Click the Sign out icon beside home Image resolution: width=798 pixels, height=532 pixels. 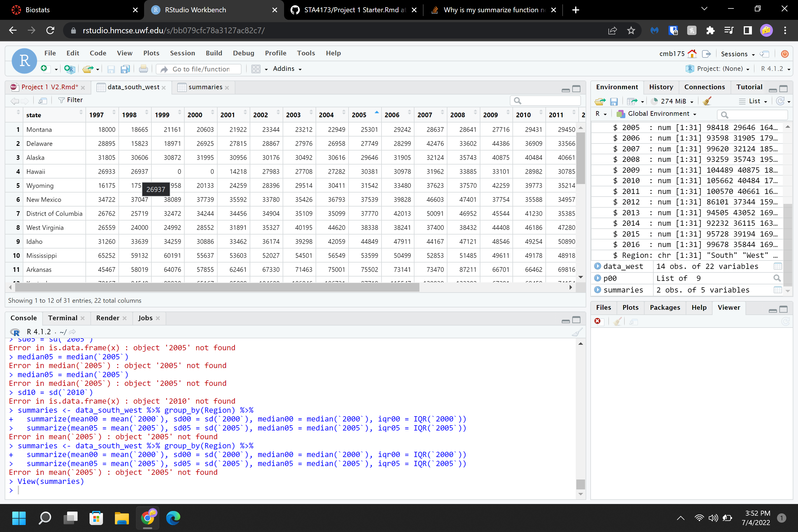point(706,54)
